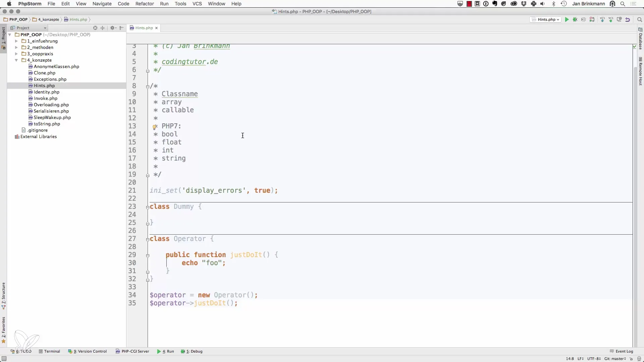Click the Bluetooth icon in menu bar
The image size is (644, 362).
554,4
